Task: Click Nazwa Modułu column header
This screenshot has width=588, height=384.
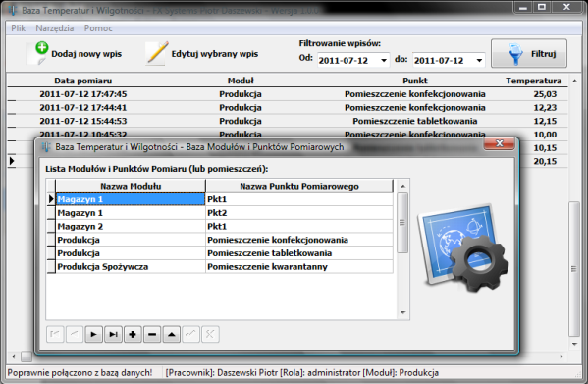Action: pyautogui.click(x=131, y=186)
